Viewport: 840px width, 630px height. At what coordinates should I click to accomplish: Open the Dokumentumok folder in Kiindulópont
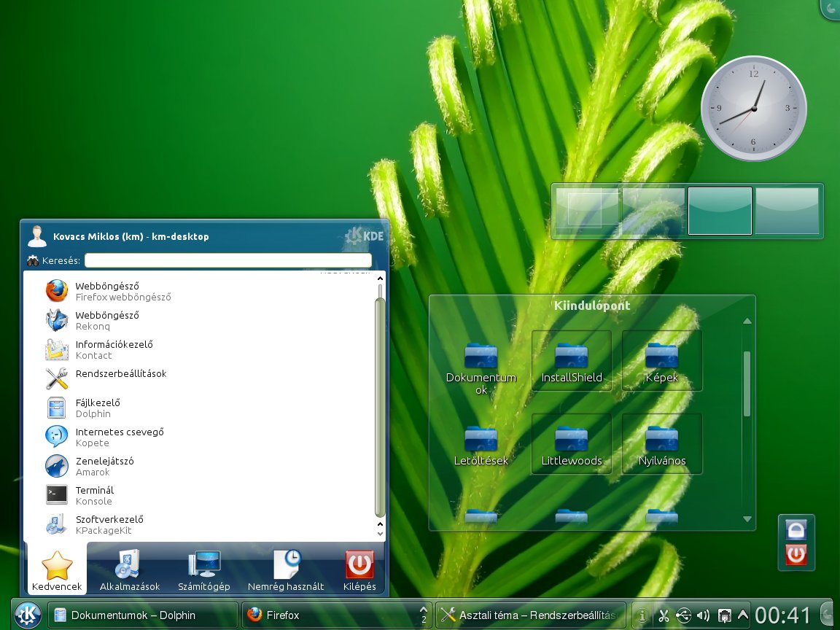click(481, 367)
